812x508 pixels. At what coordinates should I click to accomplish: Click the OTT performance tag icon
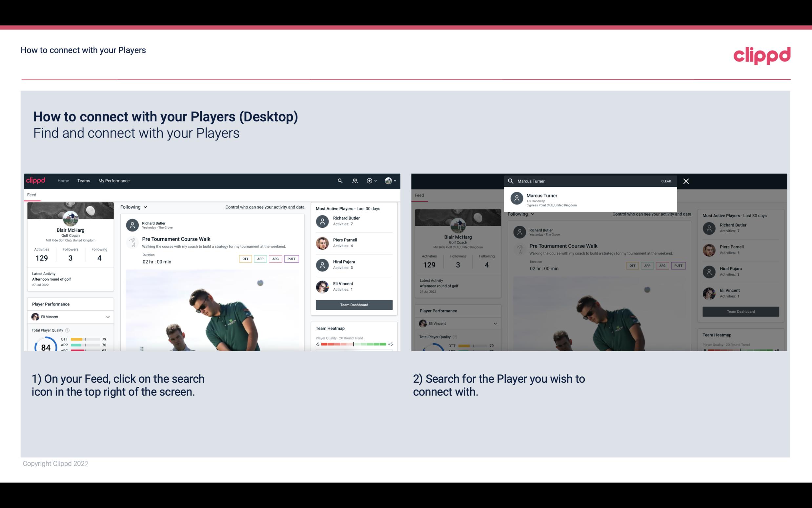244,259
